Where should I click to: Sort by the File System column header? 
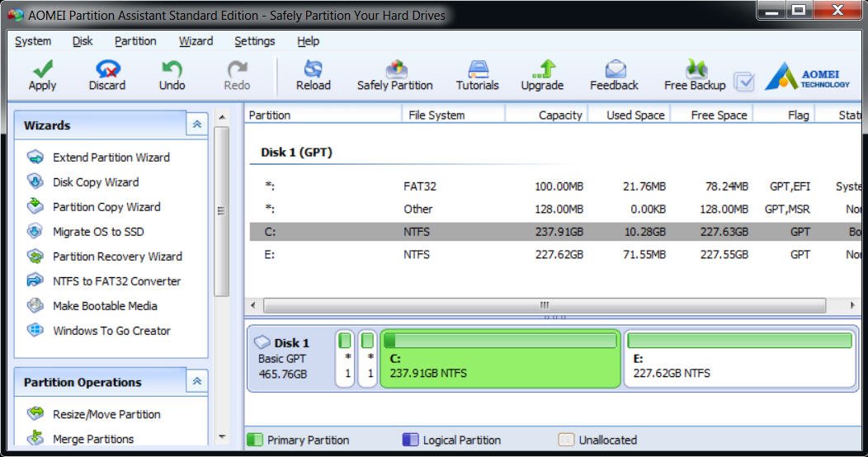[453, 115]
